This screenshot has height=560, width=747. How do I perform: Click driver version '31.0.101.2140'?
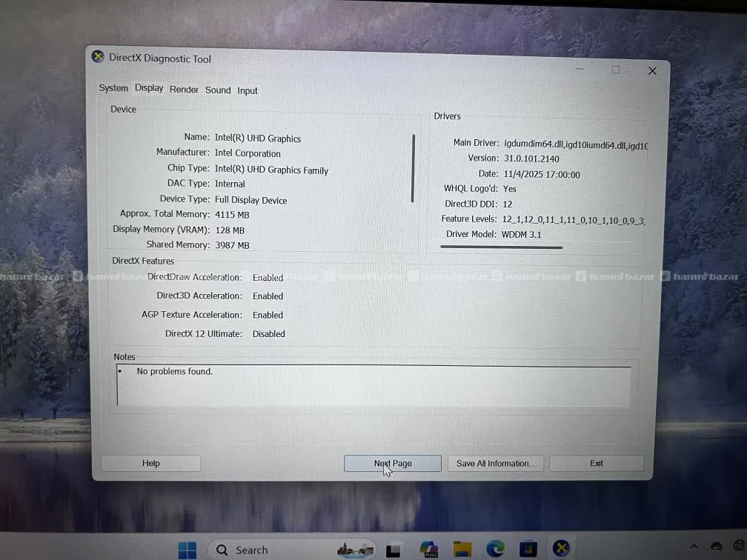click(x=531, y=159)
